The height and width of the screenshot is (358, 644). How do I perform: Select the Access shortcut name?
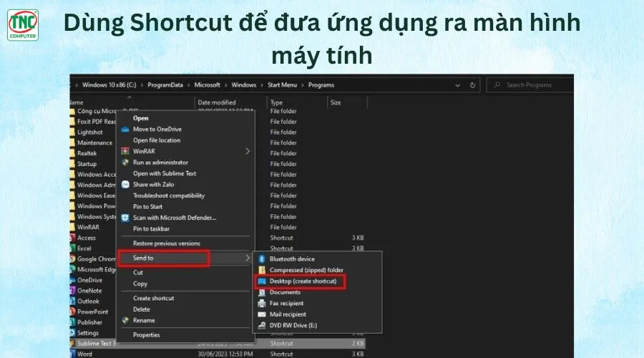[87, 238]
